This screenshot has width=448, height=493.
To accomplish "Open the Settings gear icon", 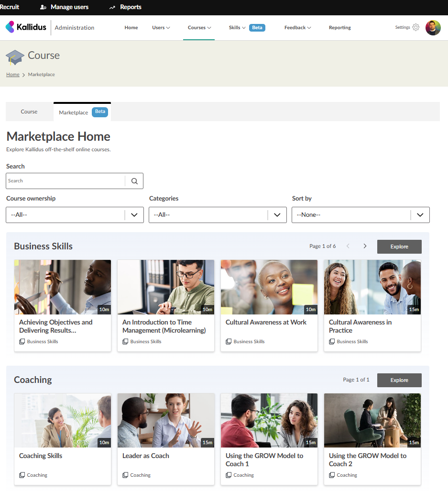I will (415, 27).
